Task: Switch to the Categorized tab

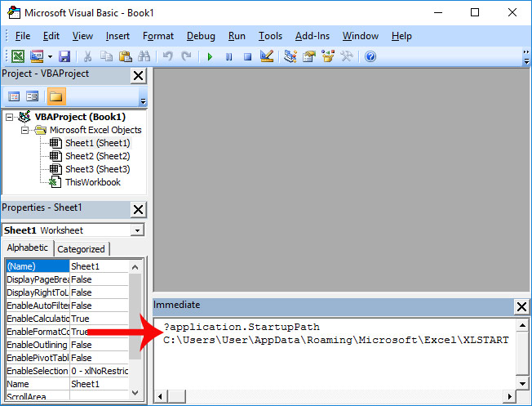Action: [x=81, y=249]
